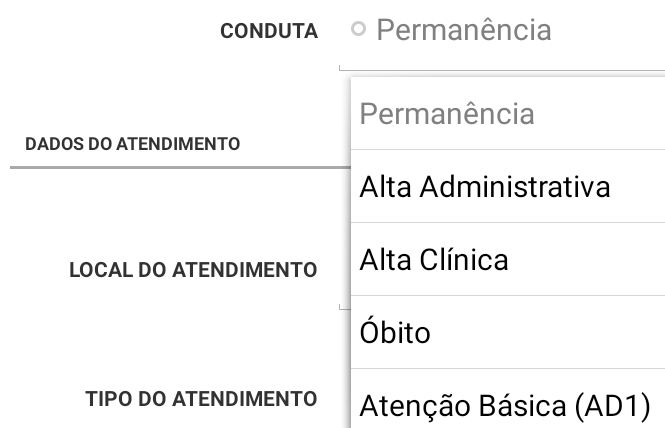Click blank space right of Alta Clínica

[x=587, y=259]
